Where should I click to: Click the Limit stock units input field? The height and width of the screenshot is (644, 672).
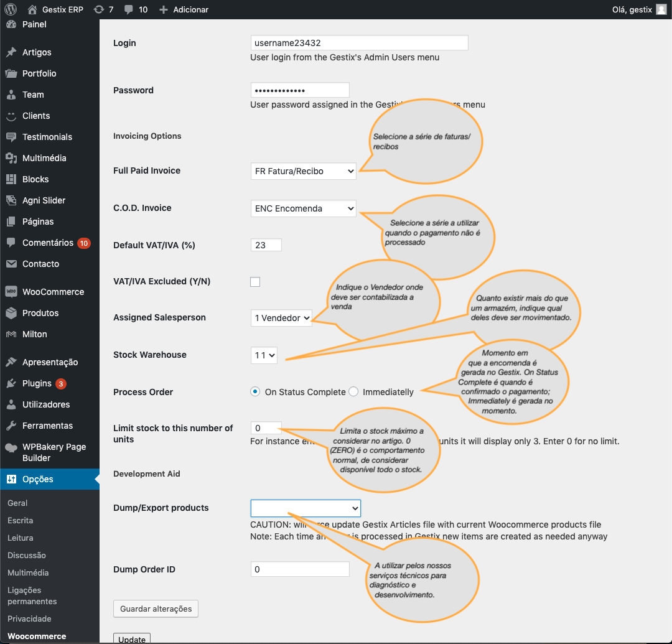pos(266,428)
